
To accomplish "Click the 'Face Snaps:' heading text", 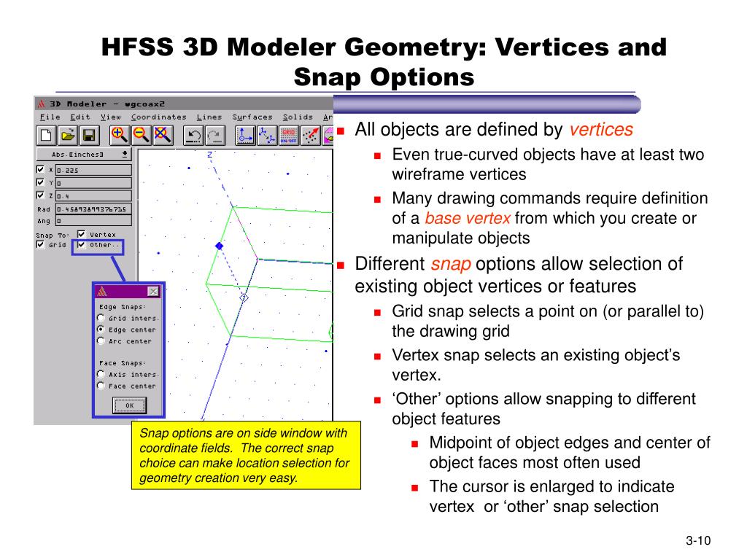I will pyautogui.click(x=123, y=363).
